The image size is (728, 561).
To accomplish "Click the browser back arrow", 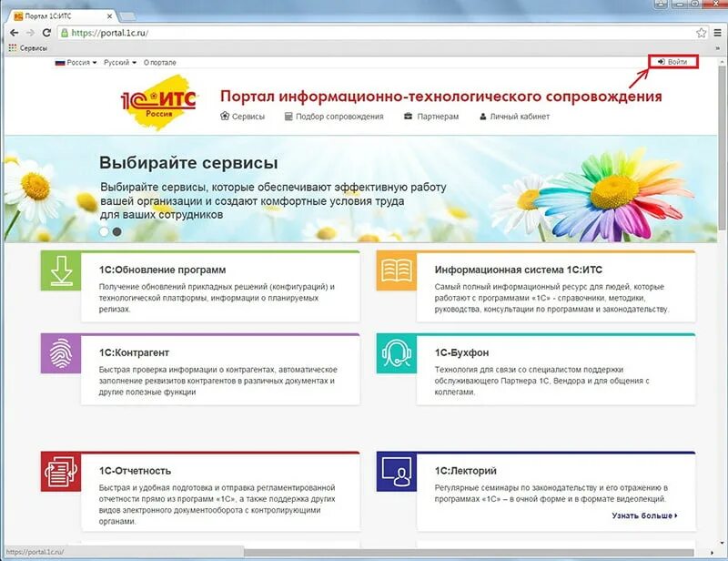I will coord(14,33).
